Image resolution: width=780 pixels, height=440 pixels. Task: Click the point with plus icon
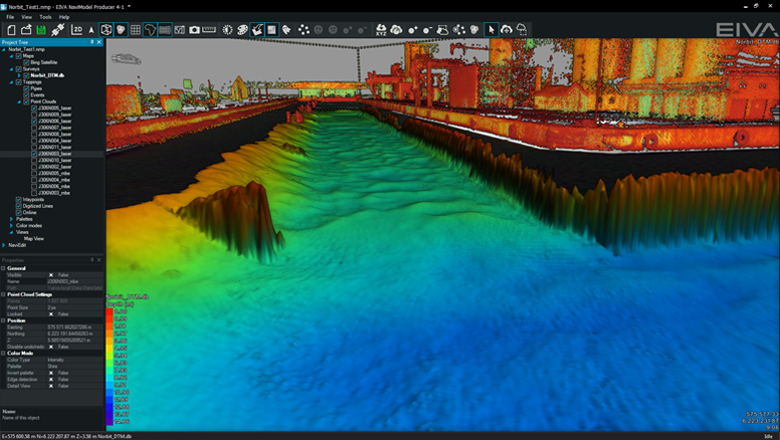click(x=412, y=30)
